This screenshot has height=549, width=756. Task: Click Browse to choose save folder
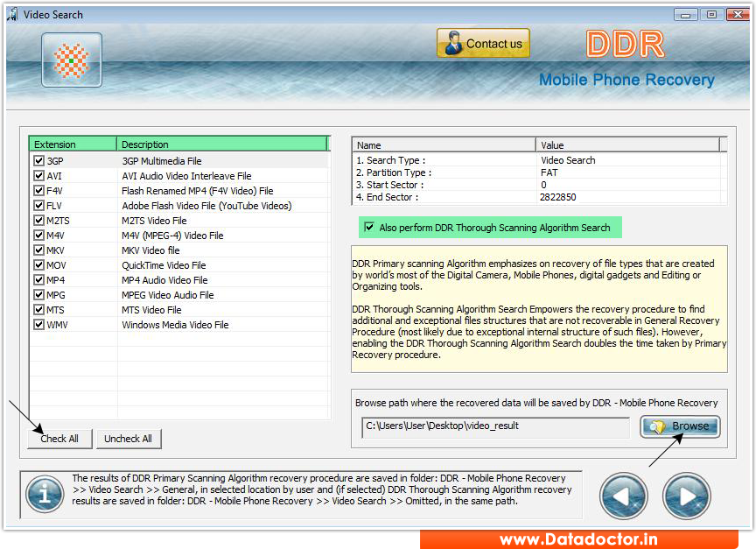click(680, 426)
